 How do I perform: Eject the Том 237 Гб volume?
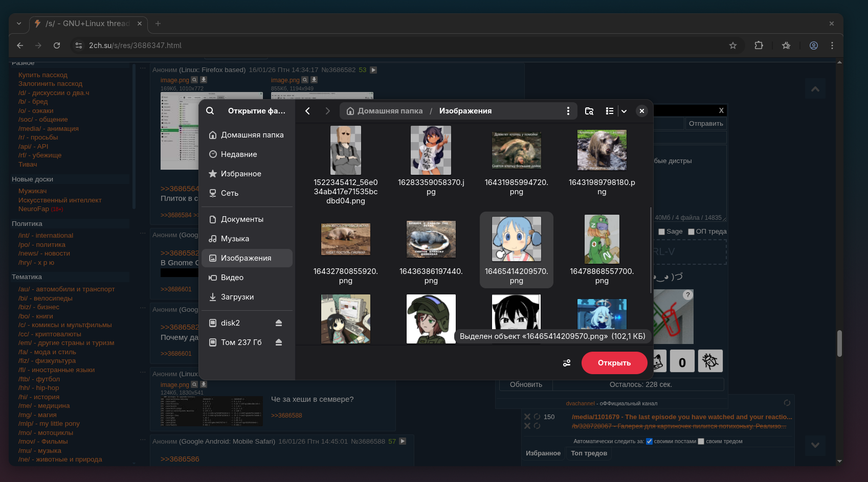(x=279, y=342)
